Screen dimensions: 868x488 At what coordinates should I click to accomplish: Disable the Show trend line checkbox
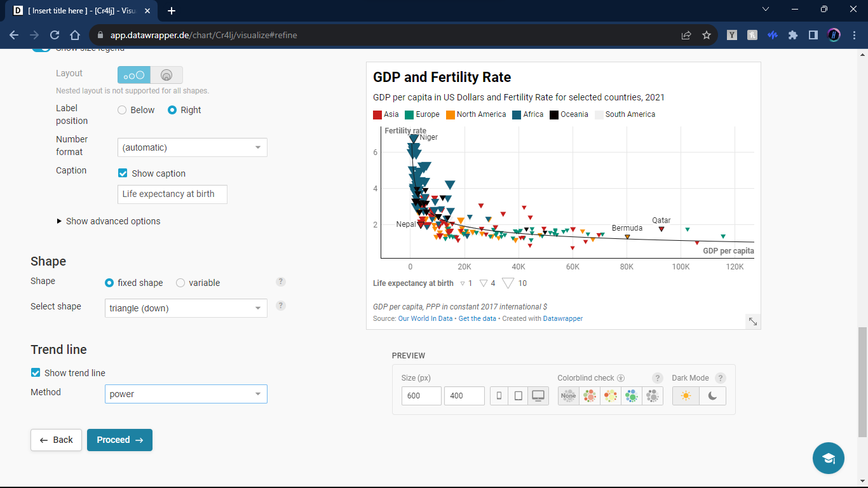pos(36,373)
